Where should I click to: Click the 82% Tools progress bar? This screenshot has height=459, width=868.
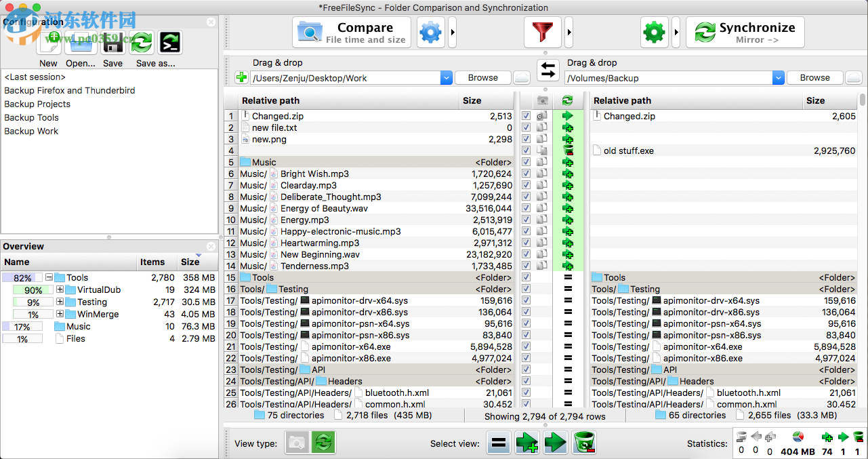pyautogui.click(x=22, y=277)
